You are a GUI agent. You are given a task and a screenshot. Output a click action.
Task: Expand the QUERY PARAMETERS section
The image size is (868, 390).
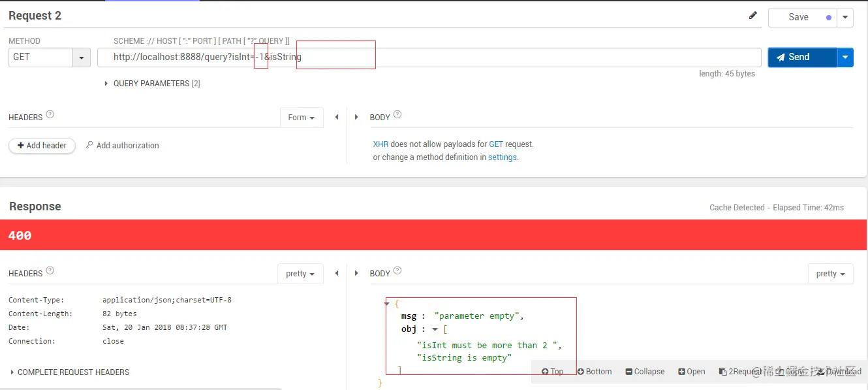click(x=152, y=84)
